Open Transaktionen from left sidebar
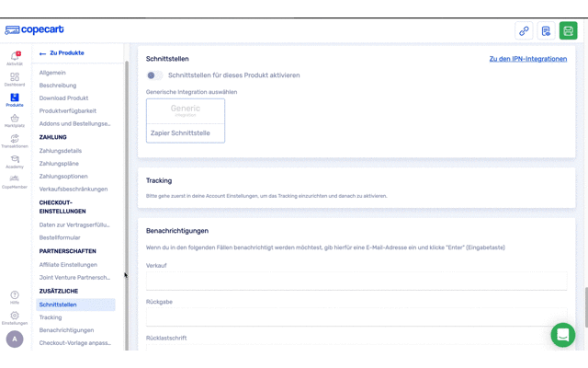Image resolution: width=588 pixels, height=368 pixels. (15, 141)
